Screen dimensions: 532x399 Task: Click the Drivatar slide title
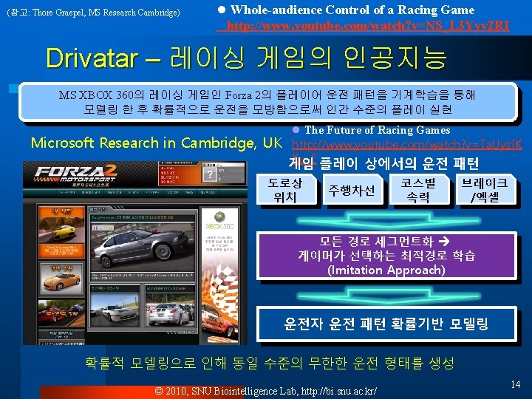point(246,58)
